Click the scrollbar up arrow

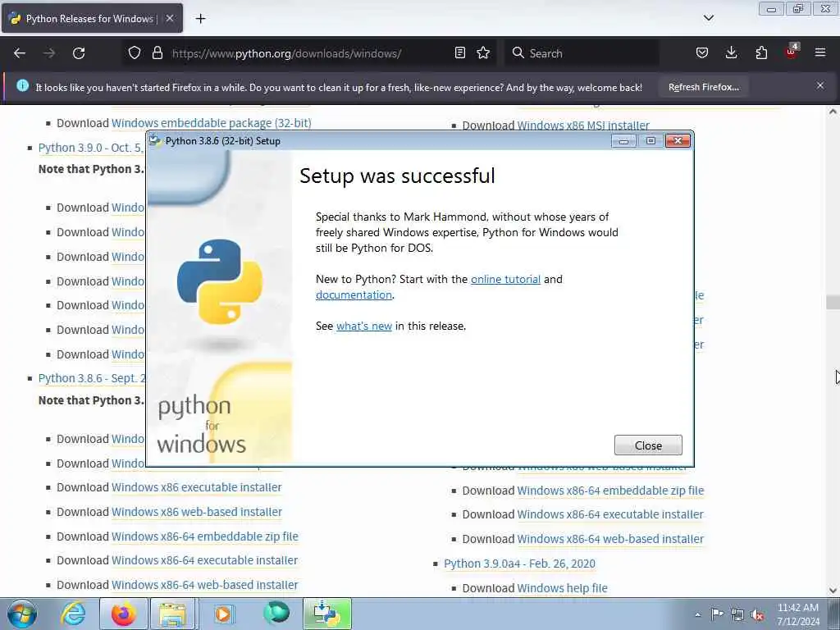pyautogui.click(x=833, y=112)
